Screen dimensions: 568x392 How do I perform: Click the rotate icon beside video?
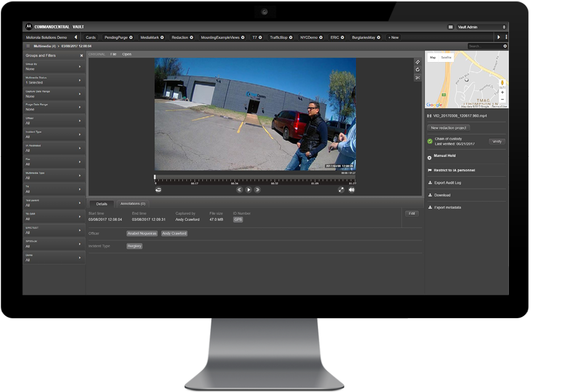coord(417,70)
